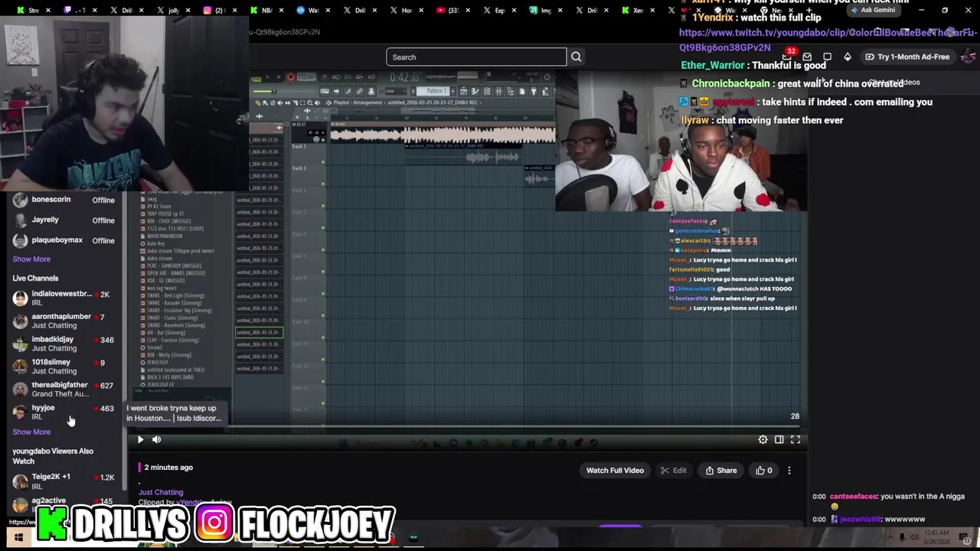
Task: Select 'SNARE - Red Light [Ginseng]' in browser
Action: click(x=176, y=295)
